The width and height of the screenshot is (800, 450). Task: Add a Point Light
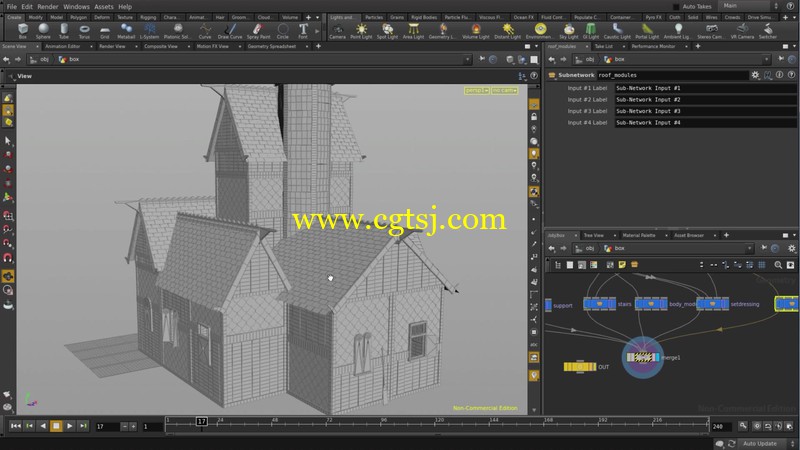(361, 31)
